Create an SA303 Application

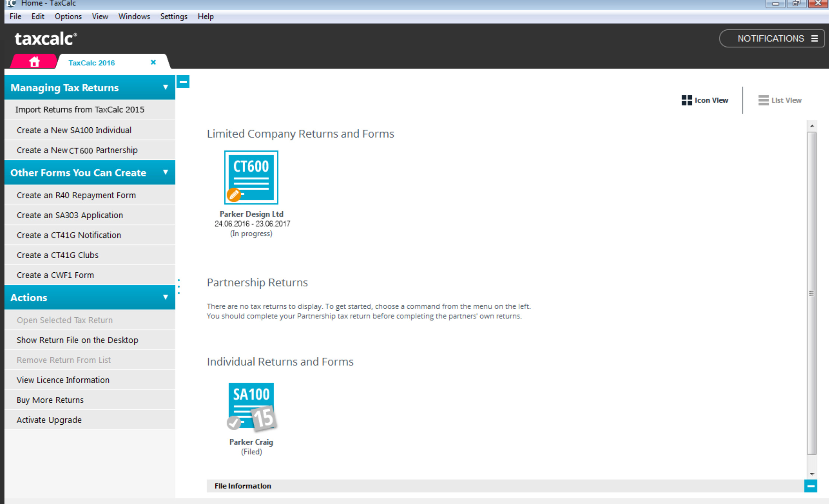90,215
